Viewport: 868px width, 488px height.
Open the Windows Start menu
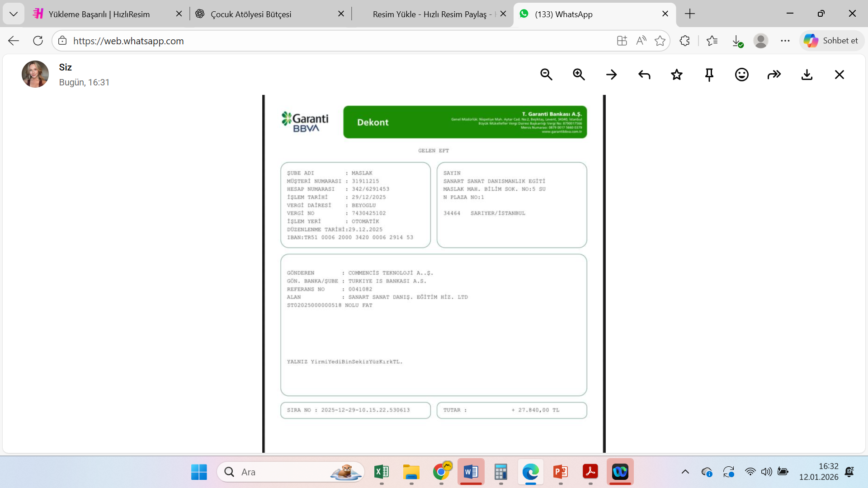(199, 472)
